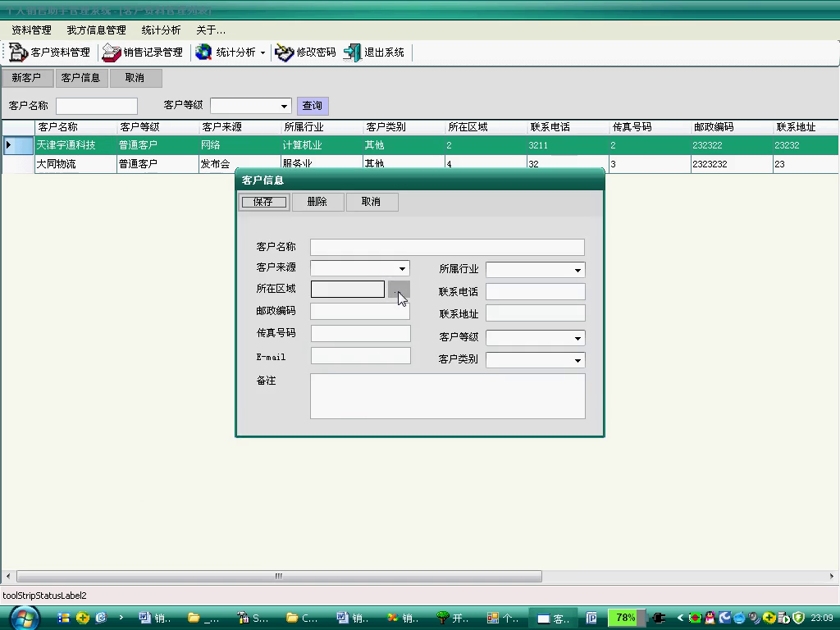Focus the 联系电话 input in dialog
This screenshot has height=630, width=840.
tap(535, 291)
